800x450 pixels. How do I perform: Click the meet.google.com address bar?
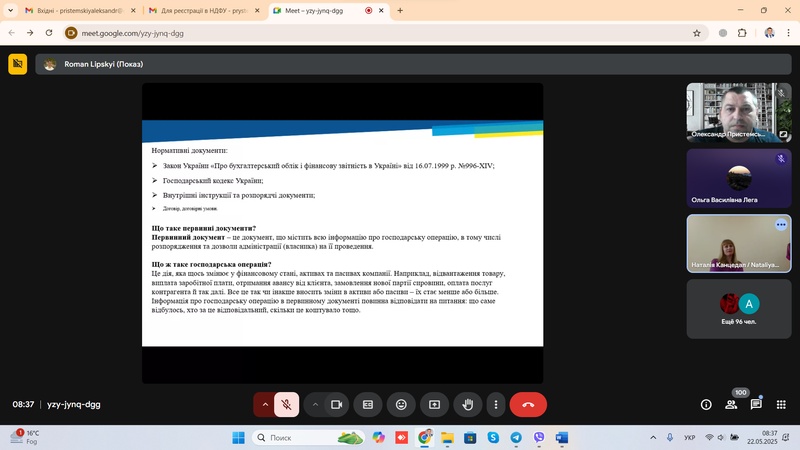tap(386, 33)
